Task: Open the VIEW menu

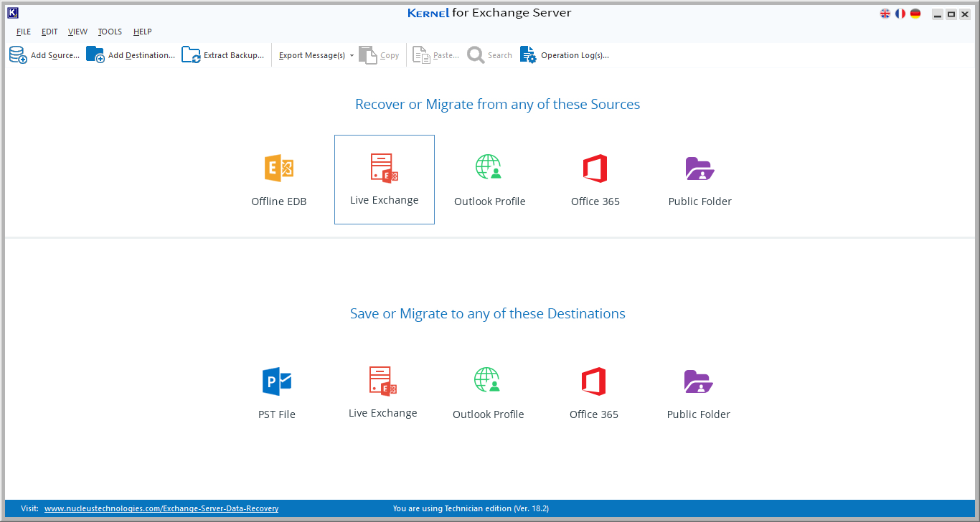Action: point(77,32)
